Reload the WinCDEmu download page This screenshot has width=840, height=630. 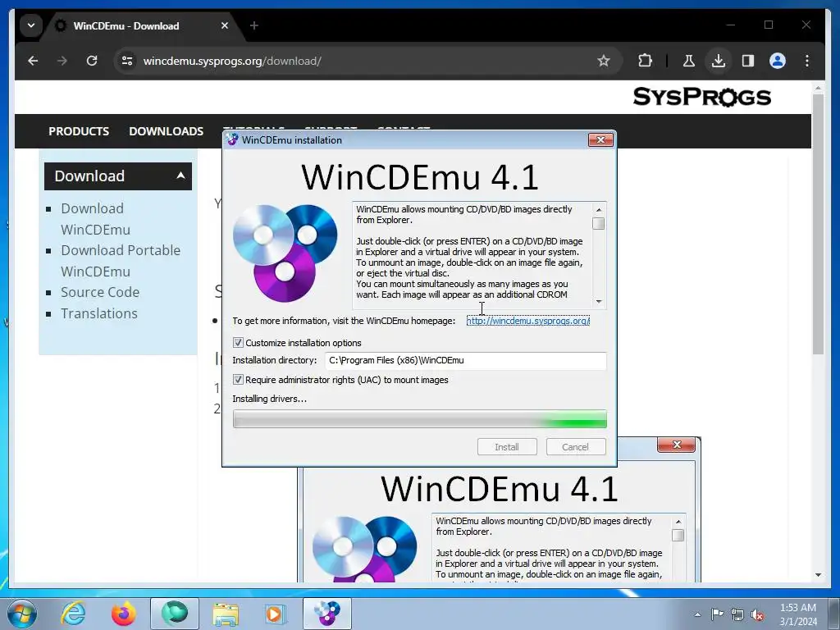(x=92, y=61)
